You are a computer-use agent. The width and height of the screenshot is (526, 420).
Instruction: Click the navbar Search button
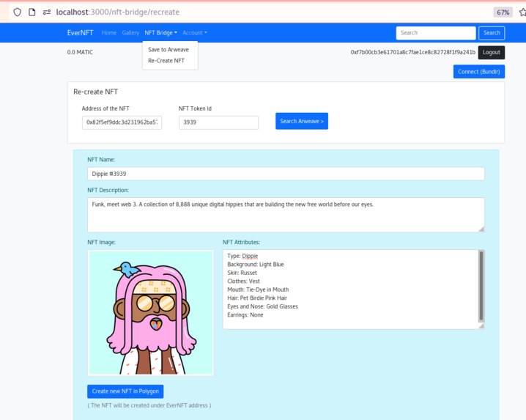pos(492,33)
